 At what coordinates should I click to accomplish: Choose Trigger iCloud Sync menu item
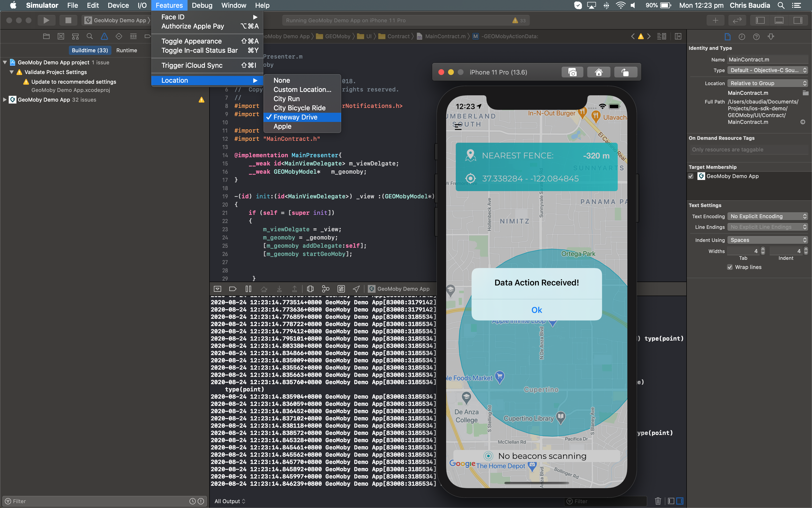[x=207, y=65]
